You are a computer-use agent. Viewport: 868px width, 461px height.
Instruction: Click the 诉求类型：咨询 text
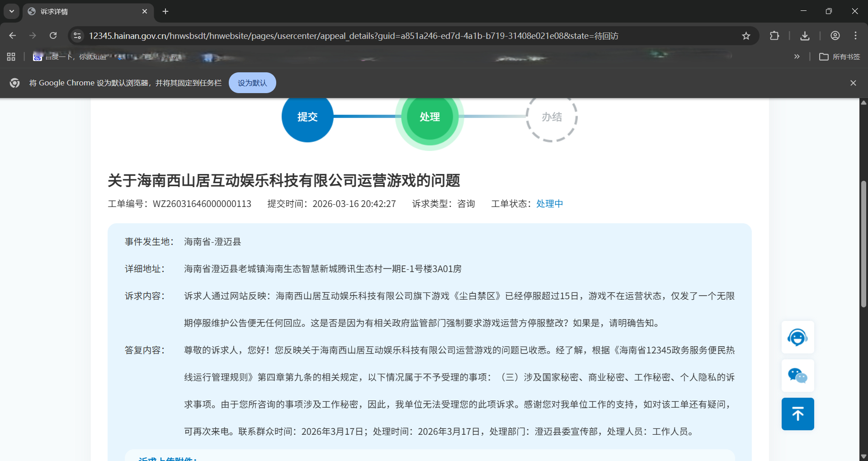click(443, 204)
